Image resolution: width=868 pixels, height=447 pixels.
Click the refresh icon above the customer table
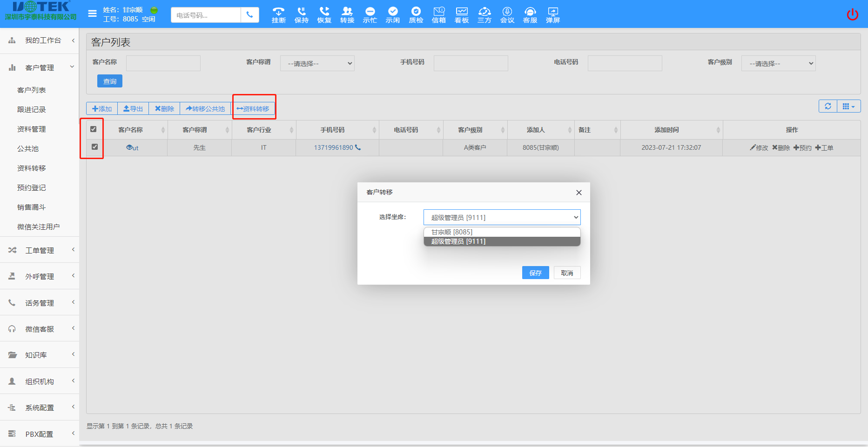(x=828, y=106)
